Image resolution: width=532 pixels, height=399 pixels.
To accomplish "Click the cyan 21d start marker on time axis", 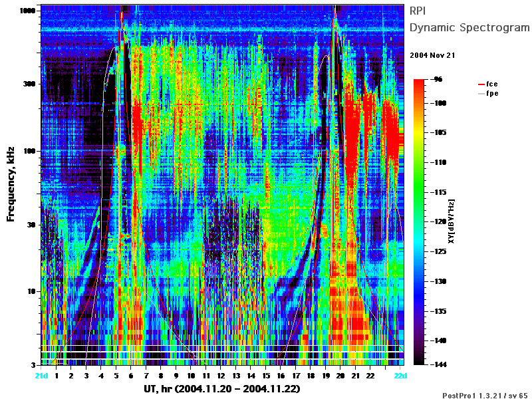I will [41, 376].
